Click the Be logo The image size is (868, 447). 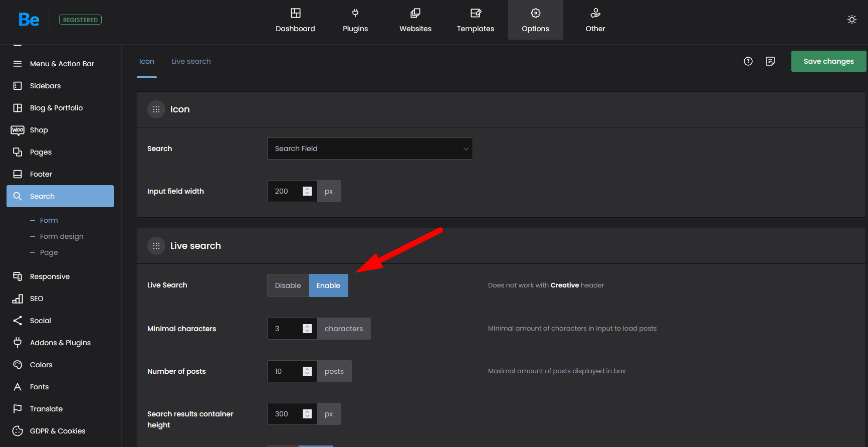29,20
